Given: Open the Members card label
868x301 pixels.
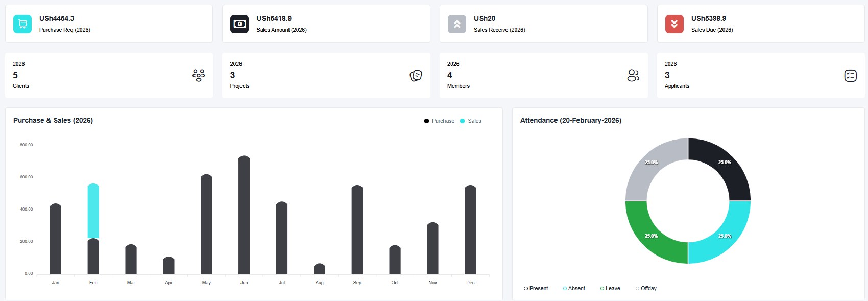Looking at the screenshot, I should click(x=459, y=86).
